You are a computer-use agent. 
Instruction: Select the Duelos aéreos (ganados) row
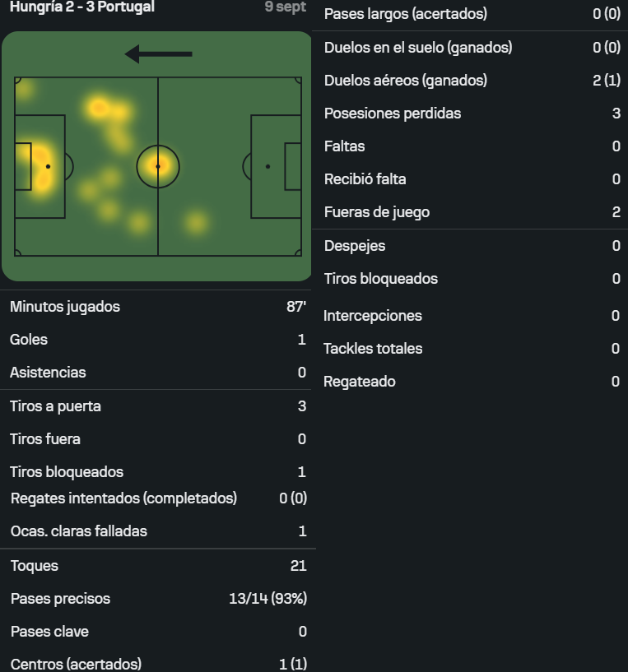(x=472, y=81)
